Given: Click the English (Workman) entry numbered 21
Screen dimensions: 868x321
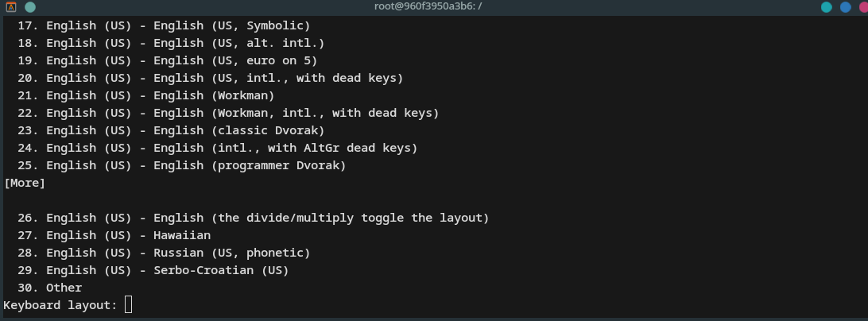Looking at the screenshot, I should [145, 95].
